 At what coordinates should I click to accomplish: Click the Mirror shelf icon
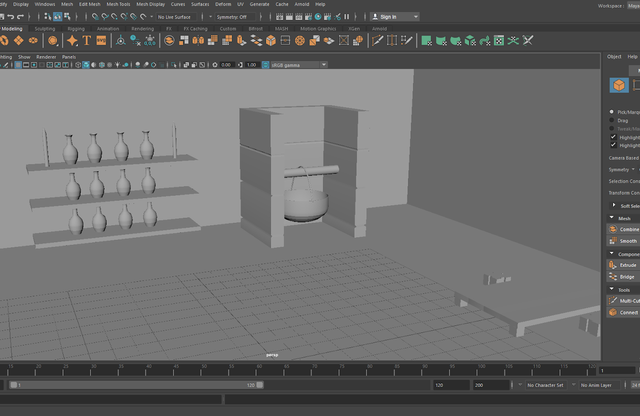pyautogui.click(x=198, y=40)
